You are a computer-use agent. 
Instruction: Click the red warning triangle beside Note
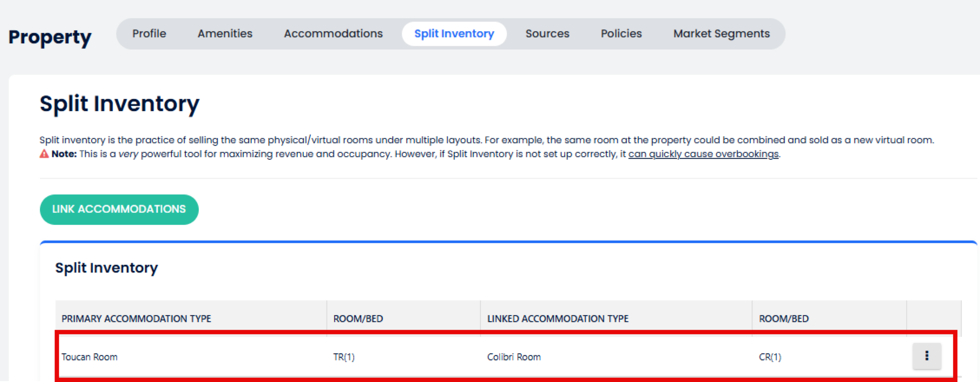pos(44,154)
